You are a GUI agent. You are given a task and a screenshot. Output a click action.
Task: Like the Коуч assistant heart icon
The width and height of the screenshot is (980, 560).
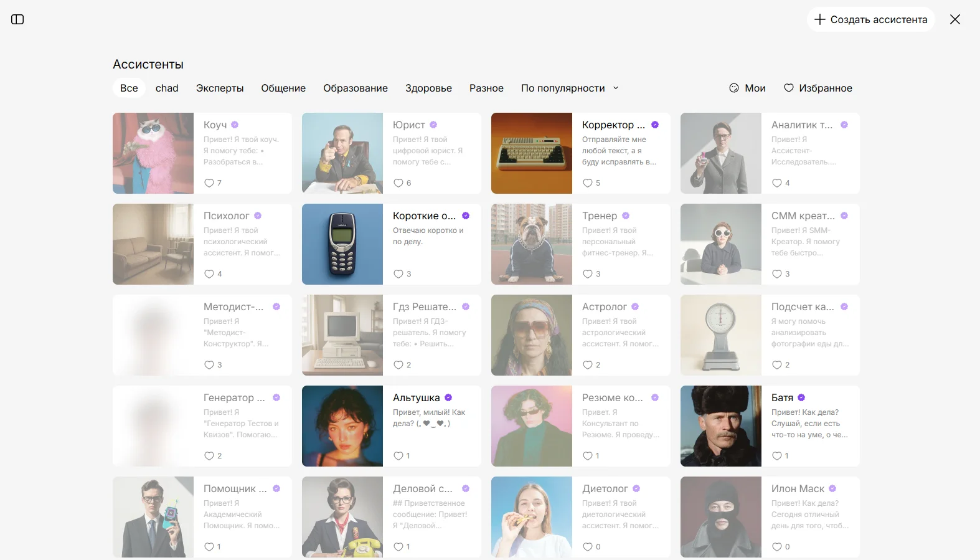point(209,183)
